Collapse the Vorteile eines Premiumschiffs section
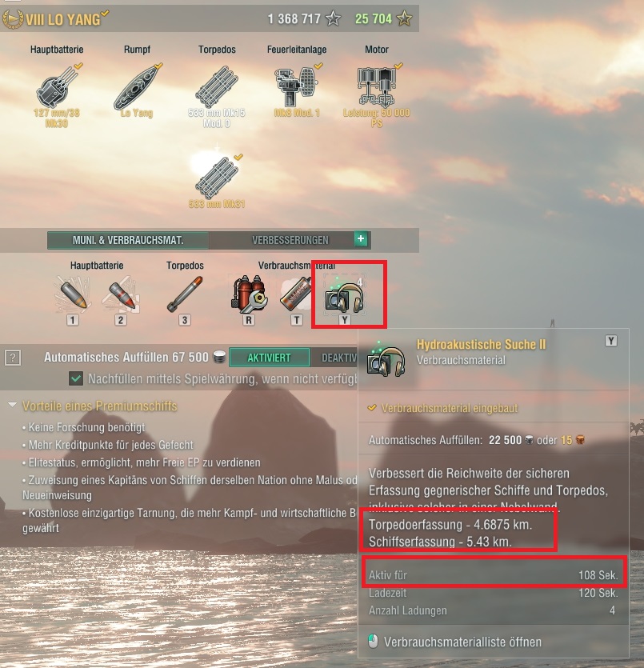 (13, 405)
